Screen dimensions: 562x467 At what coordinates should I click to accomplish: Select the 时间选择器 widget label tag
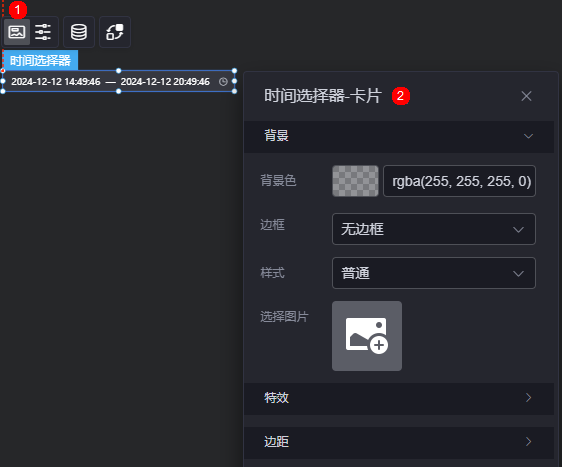pyautogui.click(x=40, y=60)
